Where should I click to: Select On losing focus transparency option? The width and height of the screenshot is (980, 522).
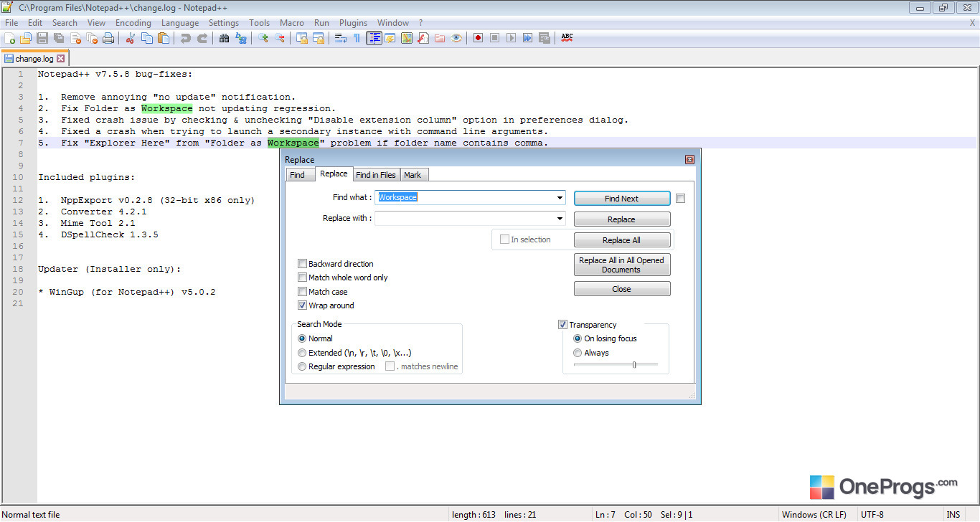(578, 338)
